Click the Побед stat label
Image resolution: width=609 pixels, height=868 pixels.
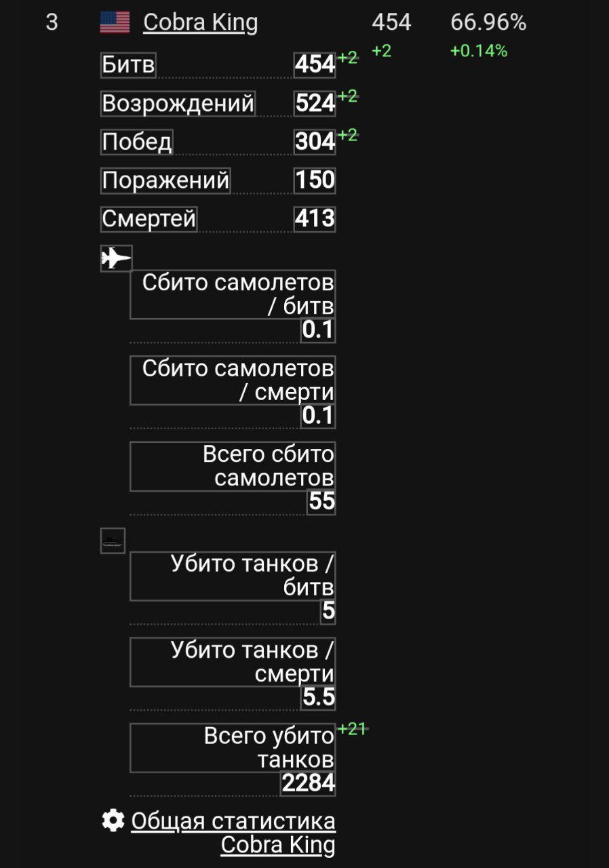(x=137, y=142)
